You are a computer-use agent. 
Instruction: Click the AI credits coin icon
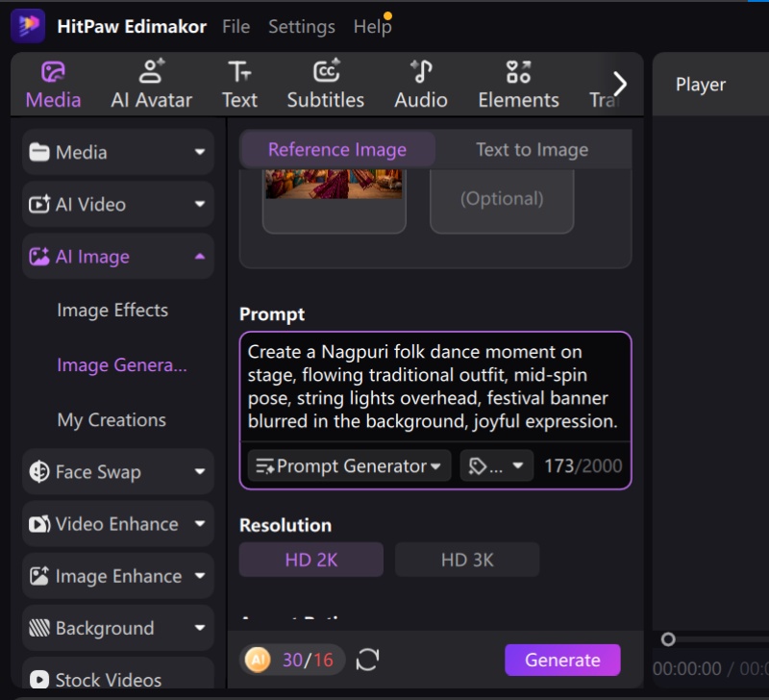pyautogui.click(x=258, y=660)
